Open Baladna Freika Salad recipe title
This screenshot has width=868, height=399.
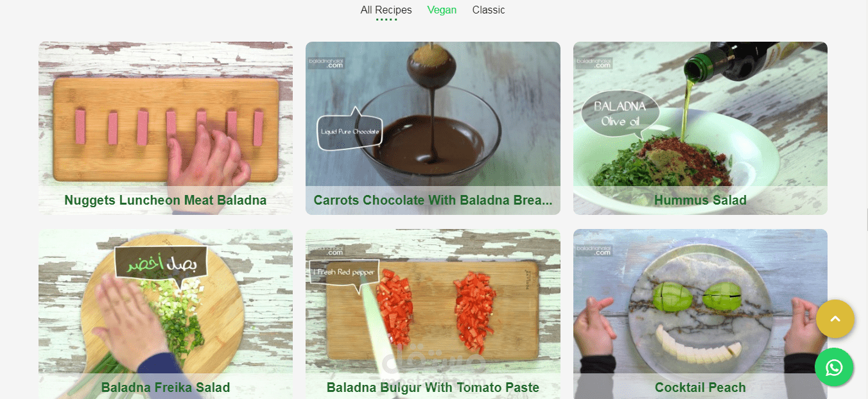click(x=165, y=387)
